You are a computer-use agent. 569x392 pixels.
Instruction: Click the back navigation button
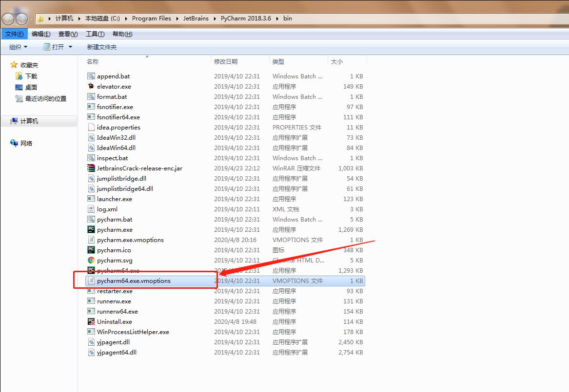(x=8, y=19)
